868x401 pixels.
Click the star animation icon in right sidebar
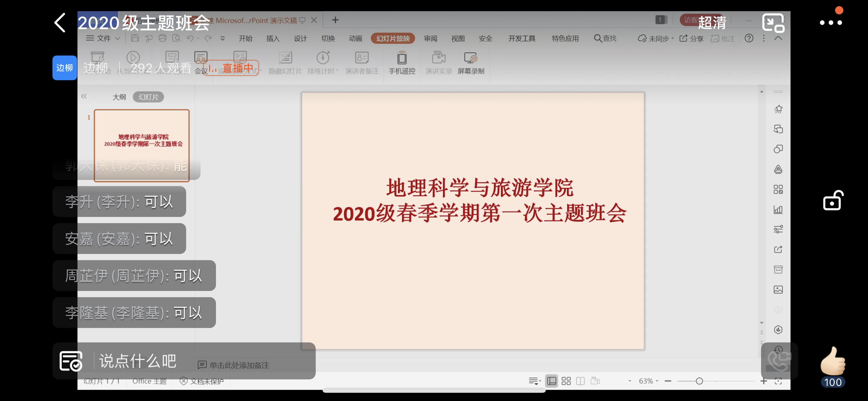[778, 109]
